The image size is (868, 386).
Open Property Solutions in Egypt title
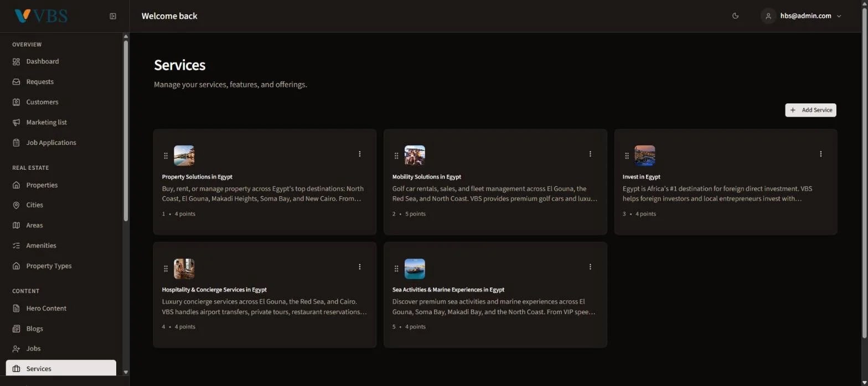click(197, 177)
